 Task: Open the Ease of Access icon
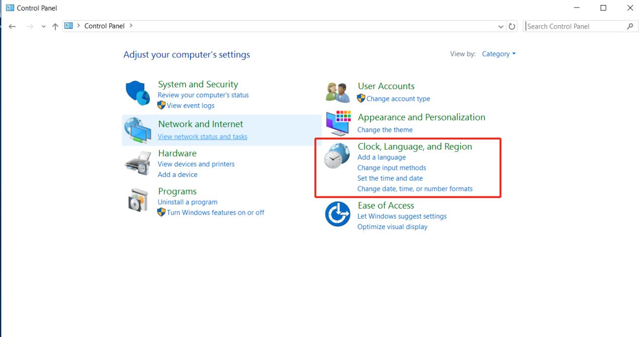coord(338,214)
